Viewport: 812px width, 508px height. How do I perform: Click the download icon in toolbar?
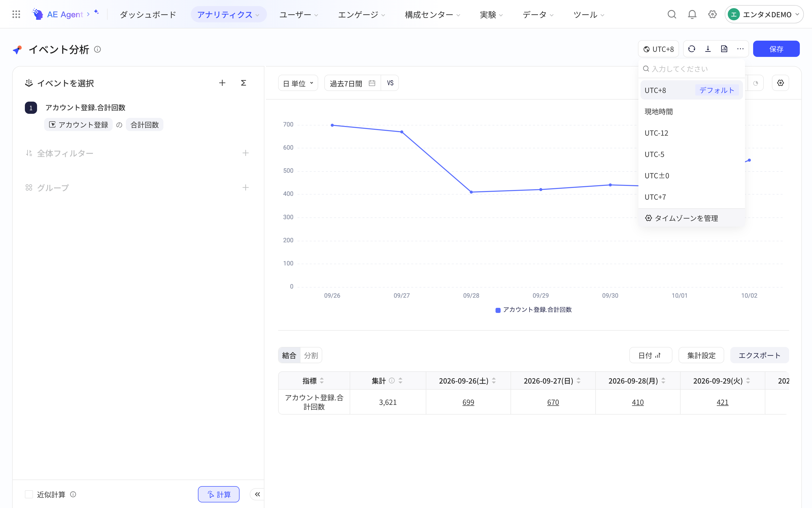708,49
